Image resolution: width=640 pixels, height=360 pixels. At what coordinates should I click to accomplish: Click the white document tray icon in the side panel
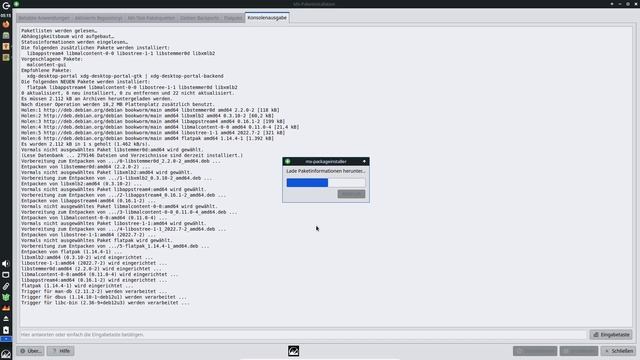6,330
